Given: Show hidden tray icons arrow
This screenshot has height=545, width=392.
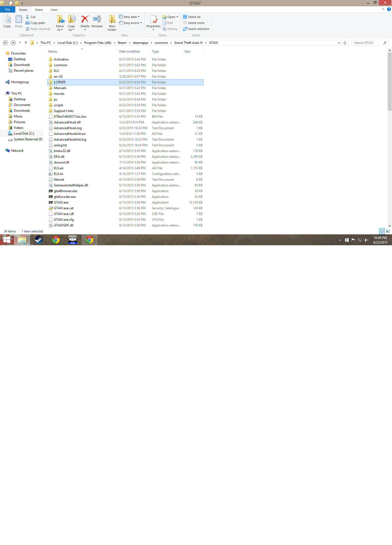Looking at the screenshot, I should (x=340, y=240).
